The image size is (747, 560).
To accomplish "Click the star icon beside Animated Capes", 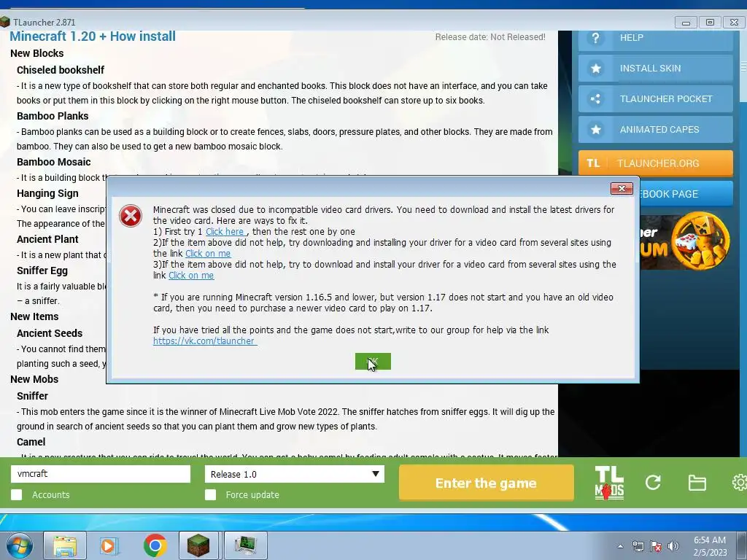I will 595,130.
